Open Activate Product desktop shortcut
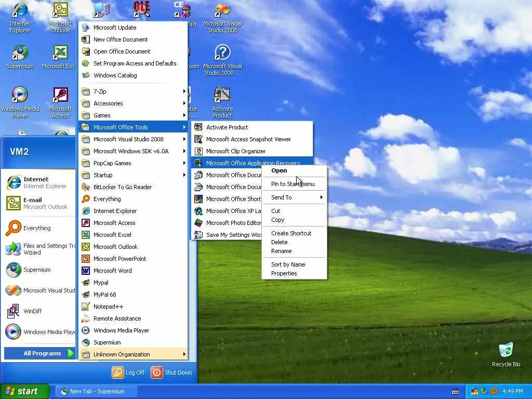Screen dimensions: 532x399 [222, 103]
